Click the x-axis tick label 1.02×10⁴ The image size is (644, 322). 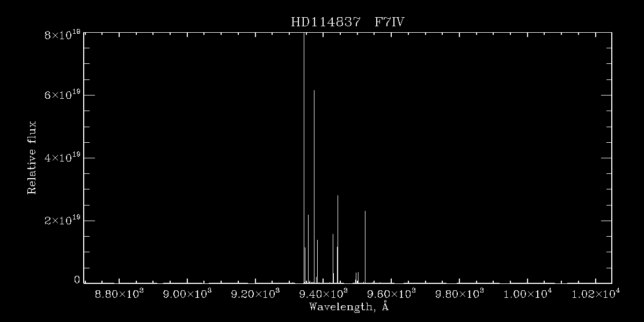click(596, 293)
